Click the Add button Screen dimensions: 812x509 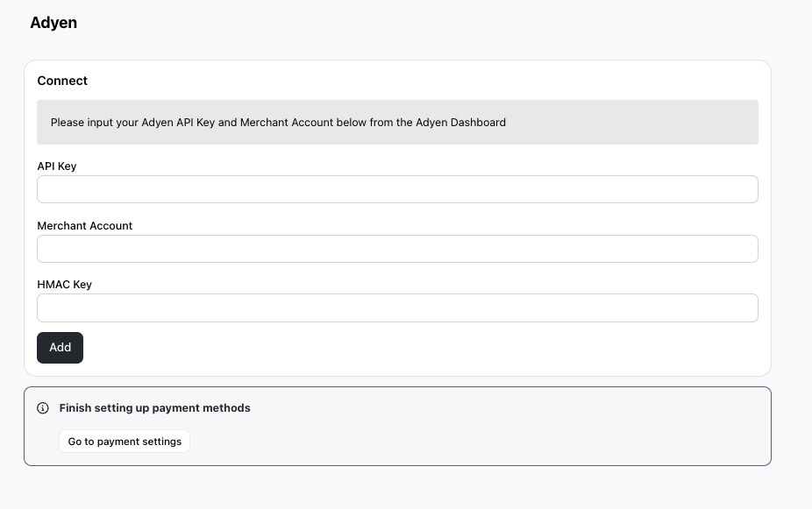(61, 348)
